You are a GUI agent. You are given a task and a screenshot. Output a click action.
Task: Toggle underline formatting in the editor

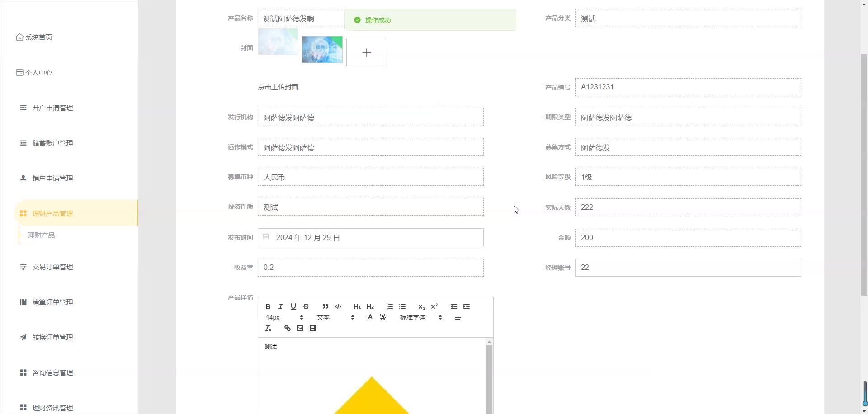(x=293, y=306)
